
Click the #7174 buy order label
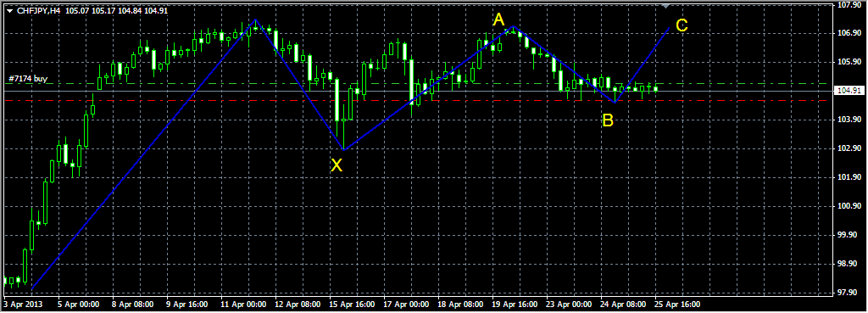coord(28,79)
